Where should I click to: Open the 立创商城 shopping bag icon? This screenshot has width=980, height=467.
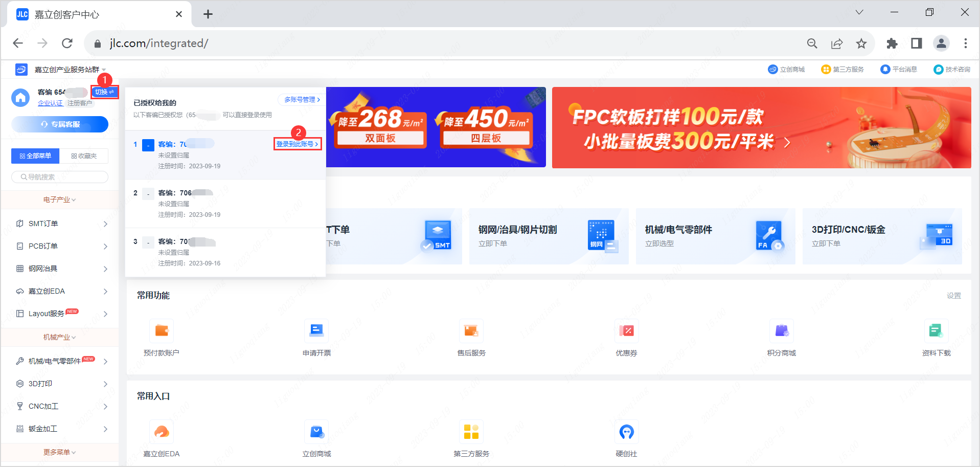pos(316,432)
